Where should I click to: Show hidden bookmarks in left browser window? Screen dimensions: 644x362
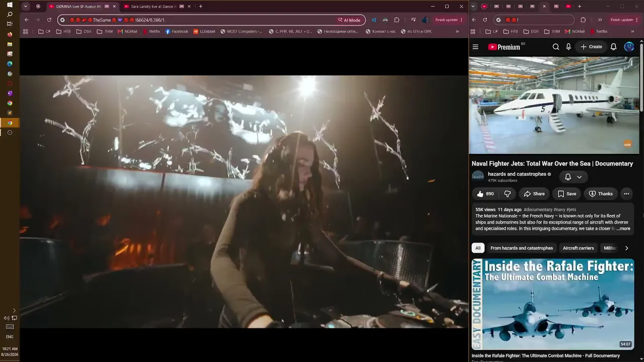click(x=457, y=31)
